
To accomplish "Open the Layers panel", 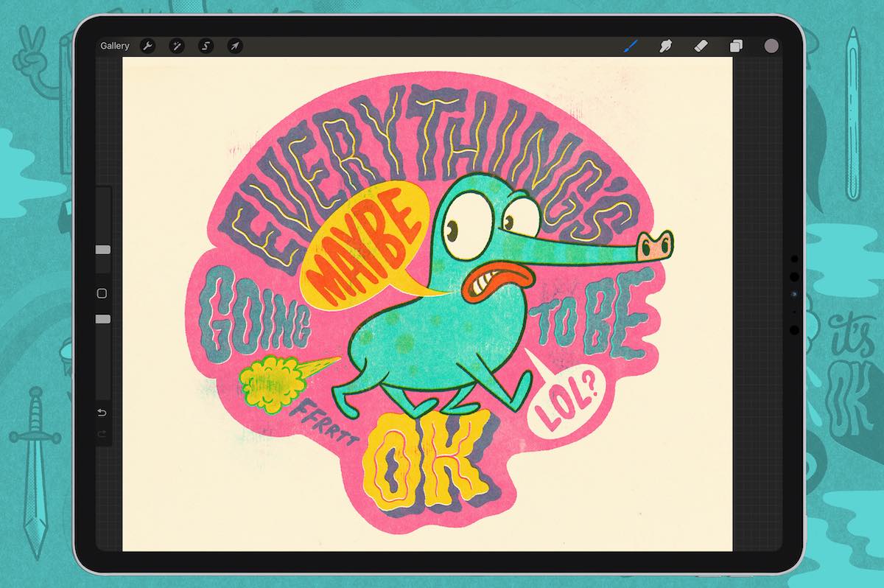I will [735, 46].
